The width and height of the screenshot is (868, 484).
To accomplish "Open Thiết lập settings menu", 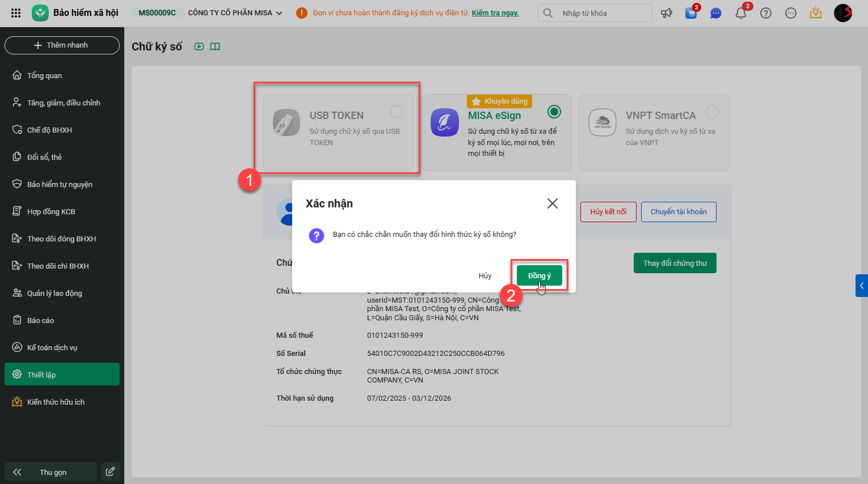I will point(62,374).
